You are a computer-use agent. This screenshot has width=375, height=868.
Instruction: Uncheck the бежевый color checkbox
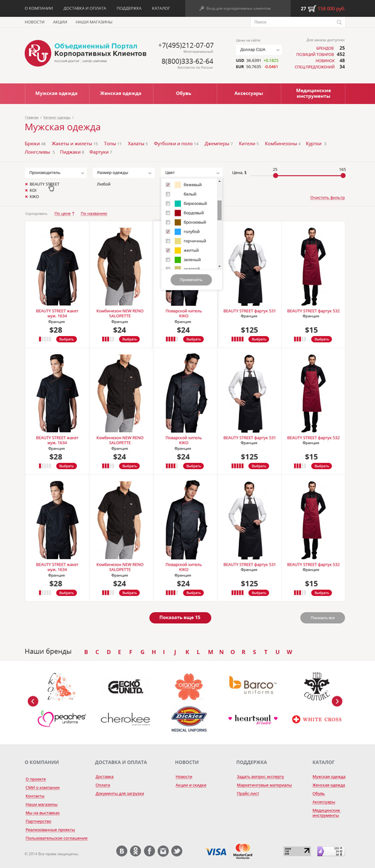click(x=168, y=185)
